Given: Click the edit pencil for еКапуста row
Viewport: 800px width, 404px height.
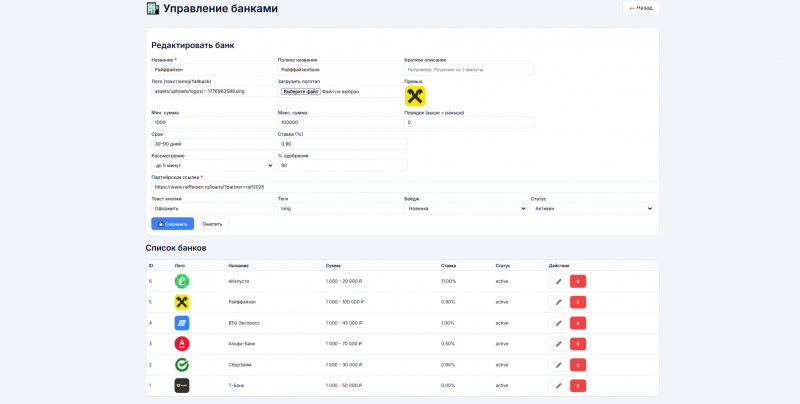Looking at the screenshot, I should [558, 281].
